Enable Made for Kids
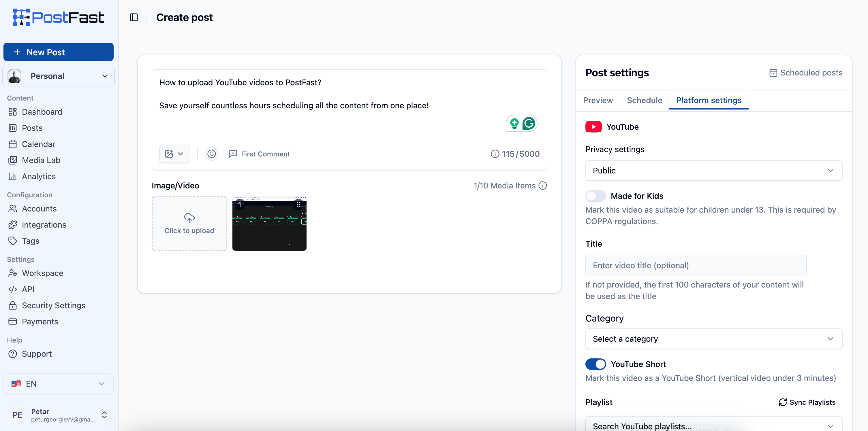Image resolution: width=868 pixels, height=431 pixels. tap(595, 196)
